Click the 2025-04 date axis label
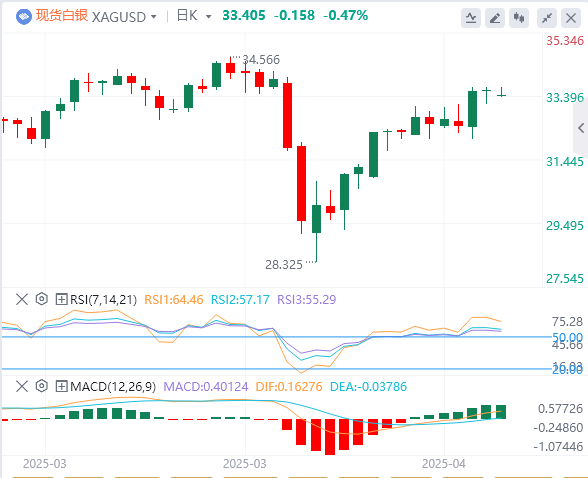Screen dimensions: 588x478 (x=444, y=464)
